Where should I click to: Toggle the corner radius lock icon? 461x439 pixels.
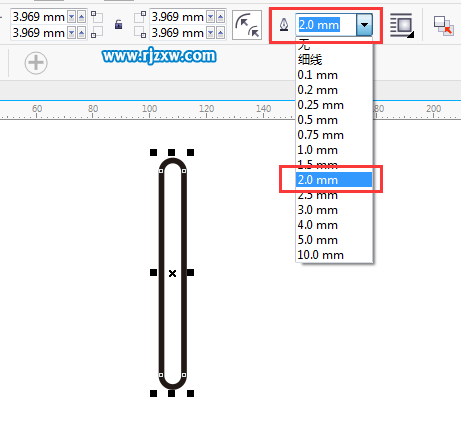click(118, 25)
